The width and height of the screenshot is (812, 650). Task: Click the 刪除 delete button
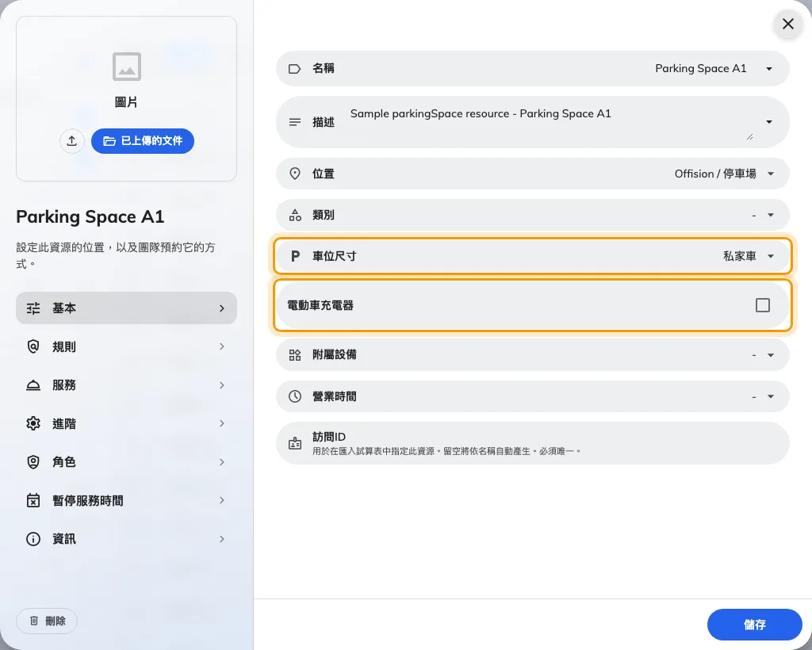point(47,621)
